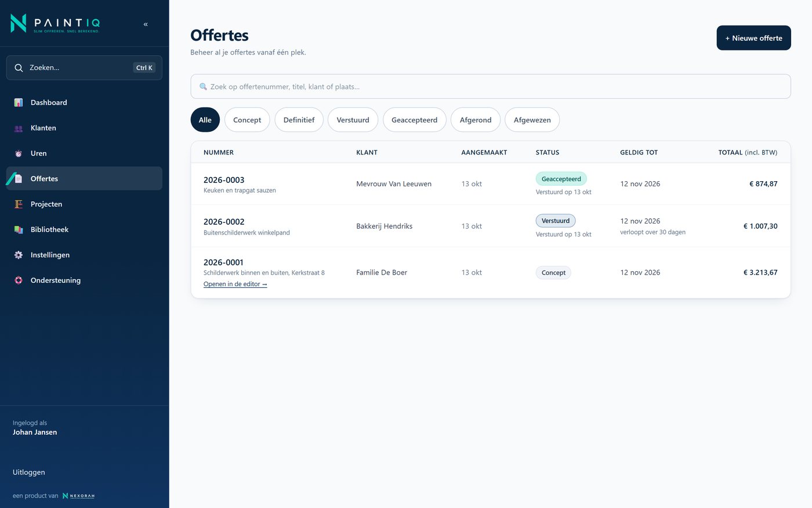The height and width of the screenshot is (508, 812).
Task: Click the Offertes document icon
Action: (x=19, y=179)
